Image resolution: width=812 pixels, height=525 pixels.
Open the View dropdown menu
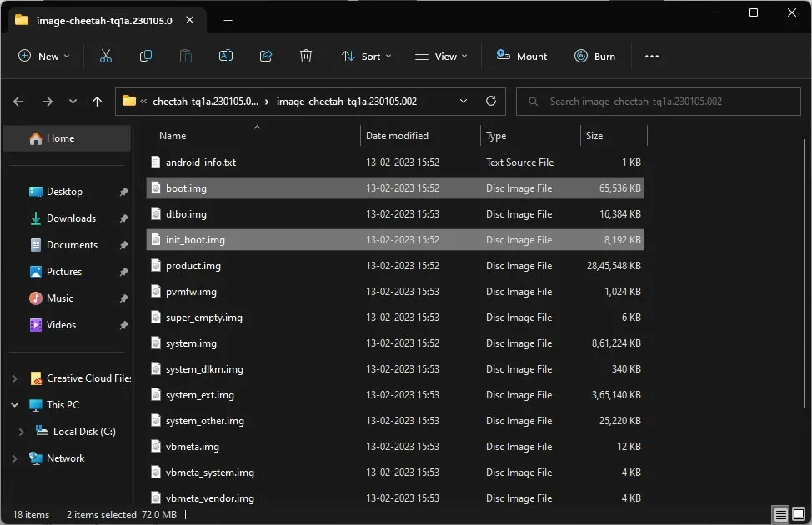tap(441, 56)
